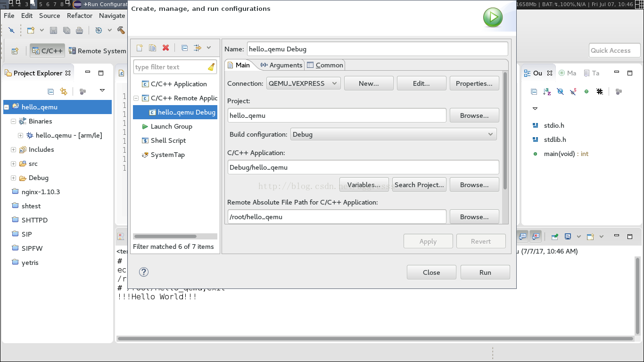Viewport: 644px width, 362px height.
Task: Click the Properties... button
Action: 474,83
